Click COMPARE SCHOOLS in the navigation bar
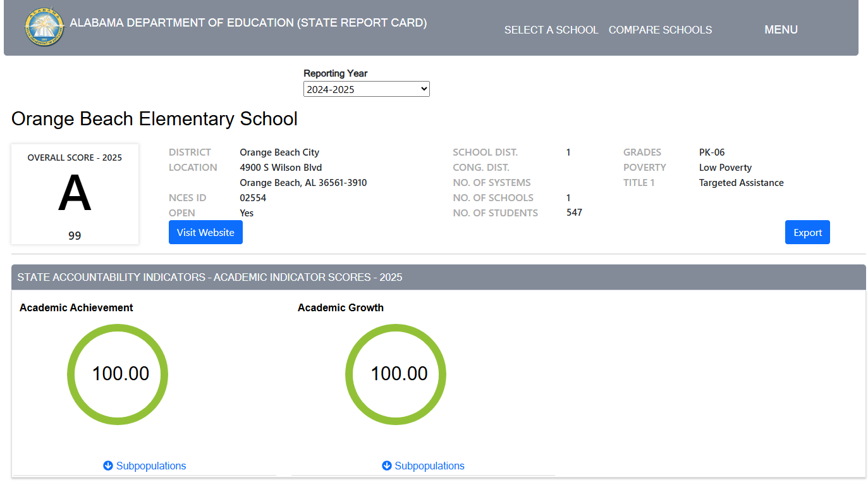 tap(660, 29)
